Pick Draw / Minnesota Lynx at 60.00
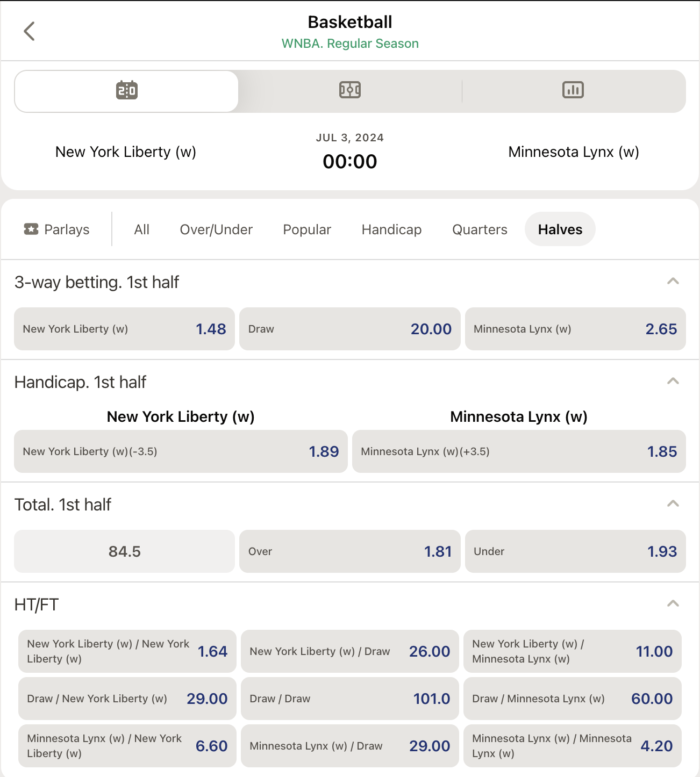 [573, 699]
